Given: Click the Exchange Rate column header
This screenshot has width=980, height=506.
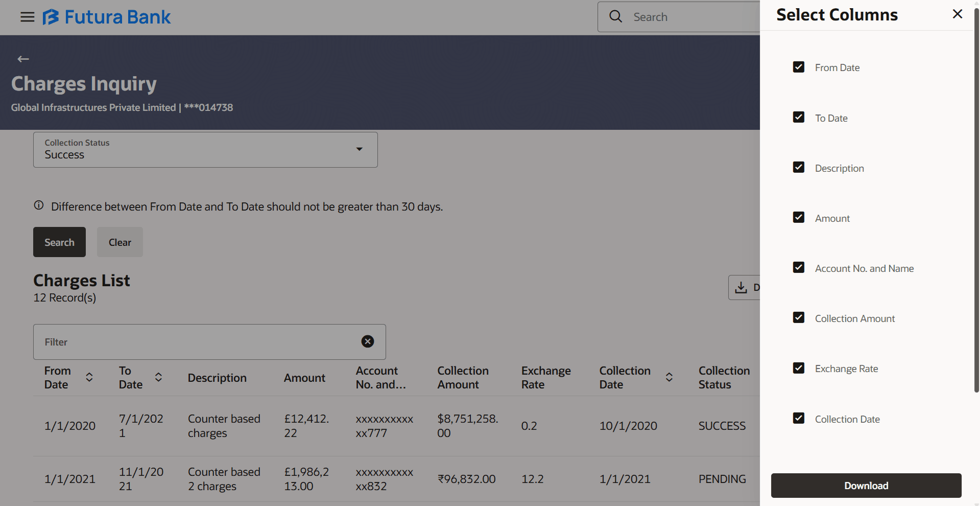Looking at the screenshot, I should [x=546, y=378].
